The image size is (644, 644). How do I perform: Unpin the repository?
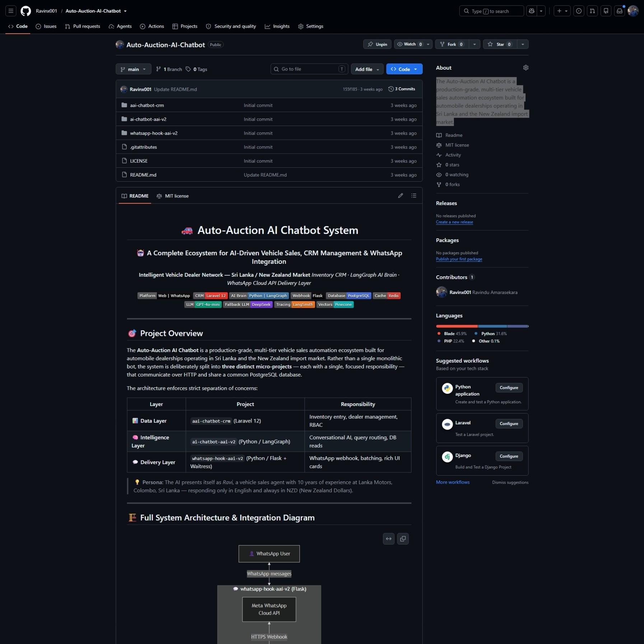pos(377,44)
